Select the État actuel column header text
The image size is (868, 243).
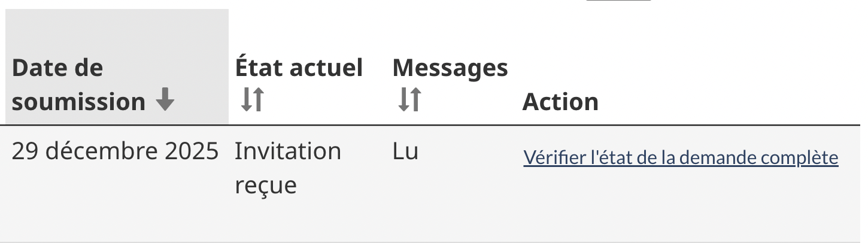pos(299,68)
